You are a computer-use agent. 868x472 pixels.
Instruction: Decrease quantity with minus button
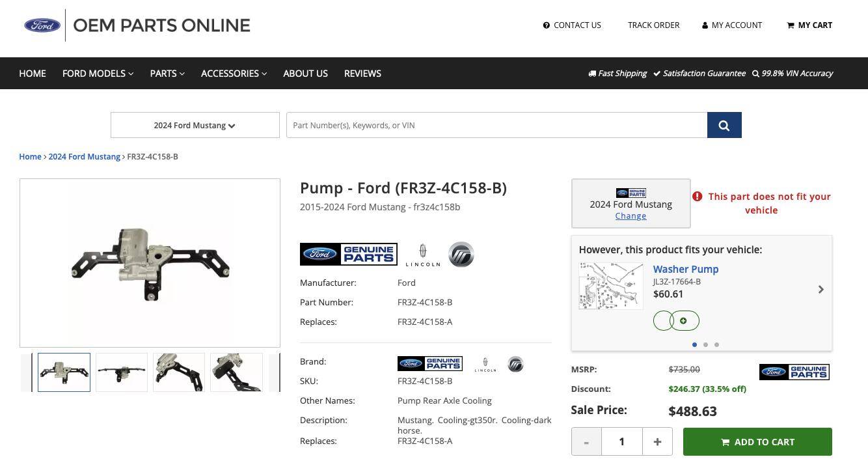click(x=586, y=442)
